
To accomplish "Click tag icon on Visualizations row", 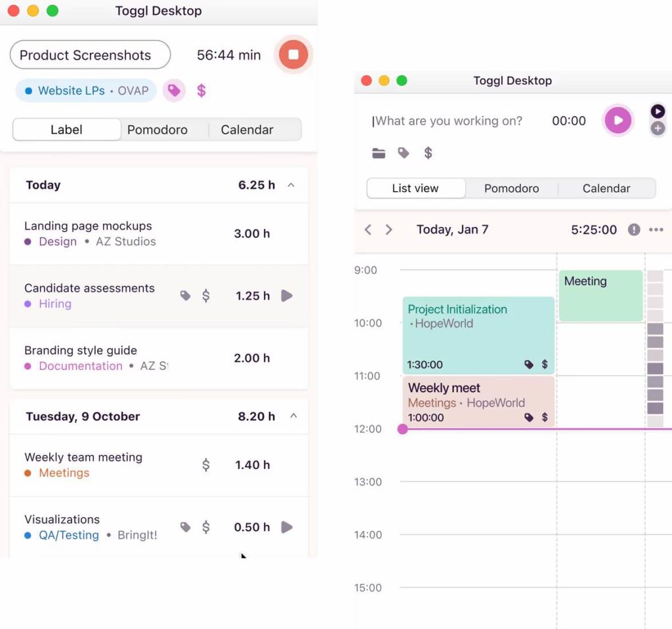I will click(x=185, y=527).
